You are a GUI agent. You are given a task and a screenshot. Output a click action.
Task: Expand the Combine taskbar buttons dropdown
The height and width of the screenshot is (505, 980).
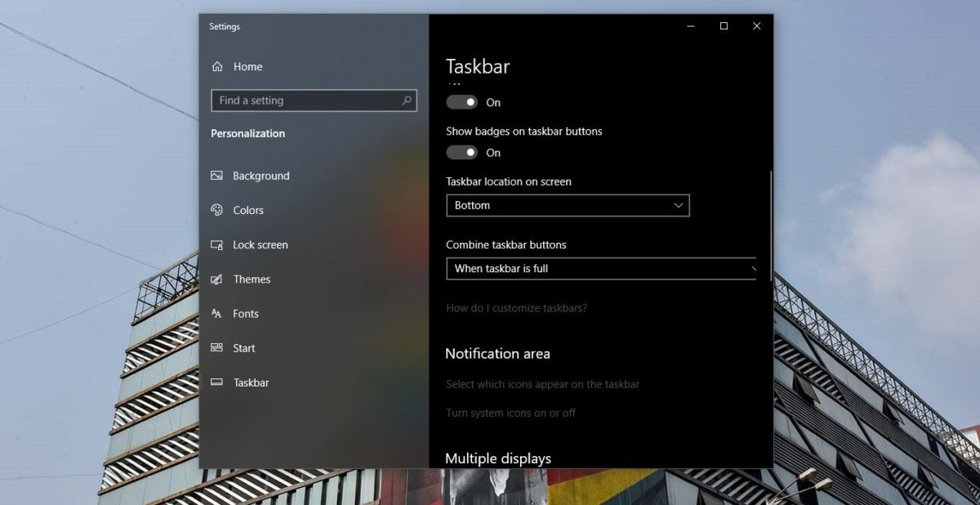pos(601,268)
